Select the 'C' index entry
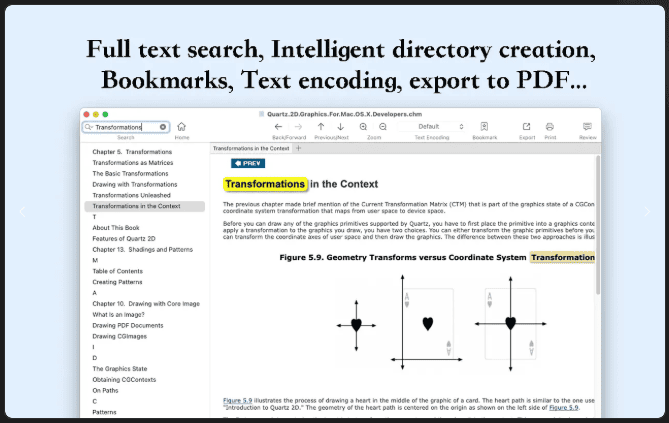The height and width of the screenshot is (423, 669). (95, 401)
